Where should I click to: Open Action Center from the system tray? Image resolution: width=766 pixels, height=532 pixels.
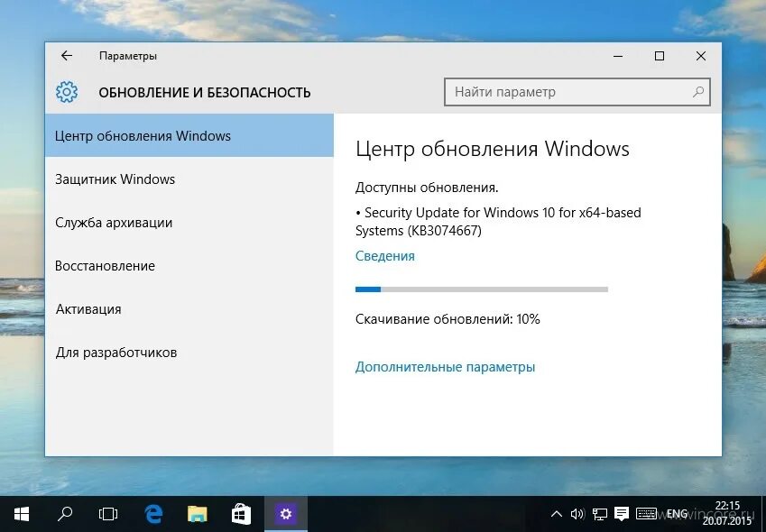(x=621, y=513)
